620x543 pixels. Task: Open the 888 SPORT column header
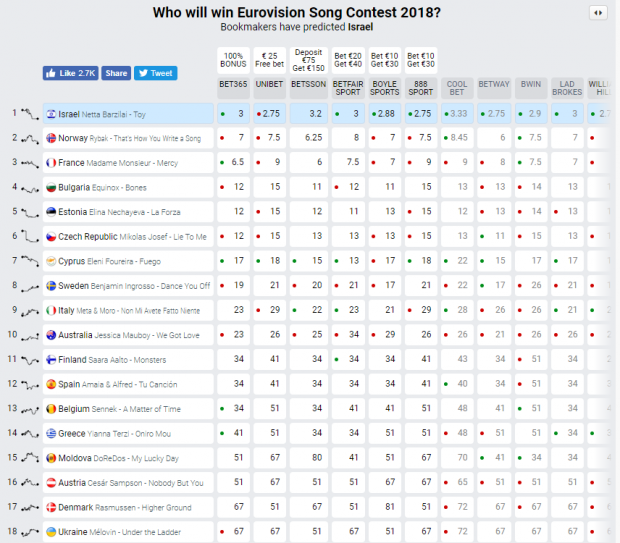point(421,88)
